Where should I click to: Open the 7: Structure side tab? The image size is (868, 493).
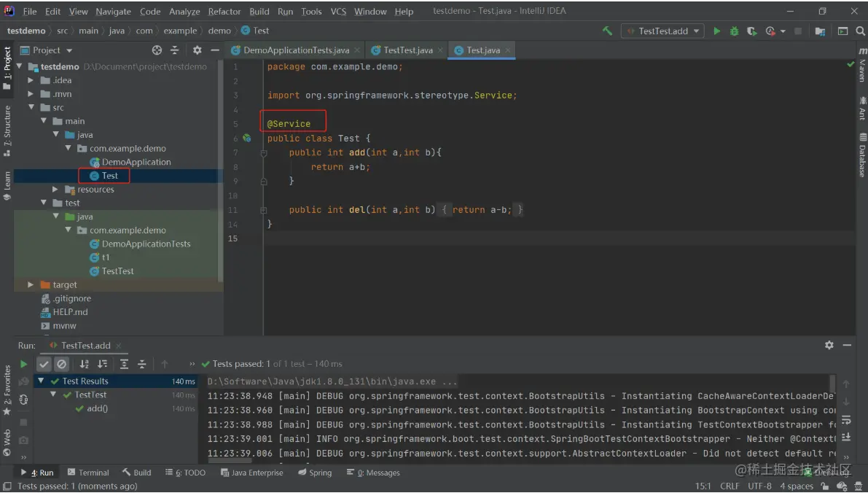[7, 131]
